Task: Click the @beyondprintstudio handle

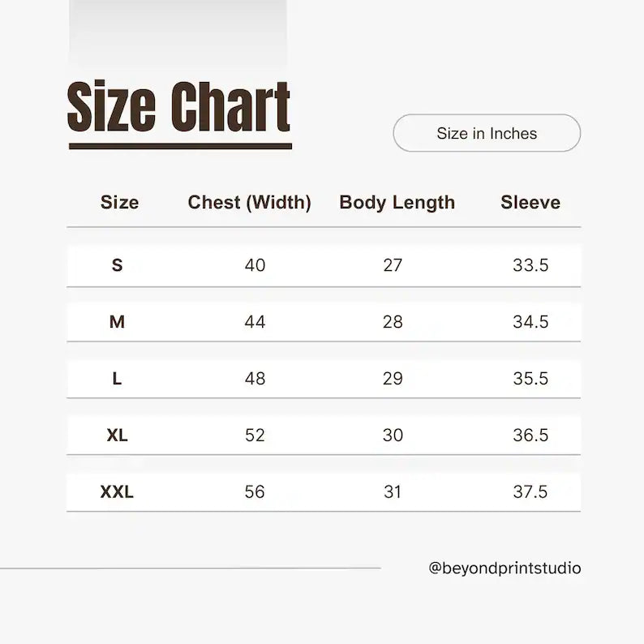Action: tap(504, 568)
